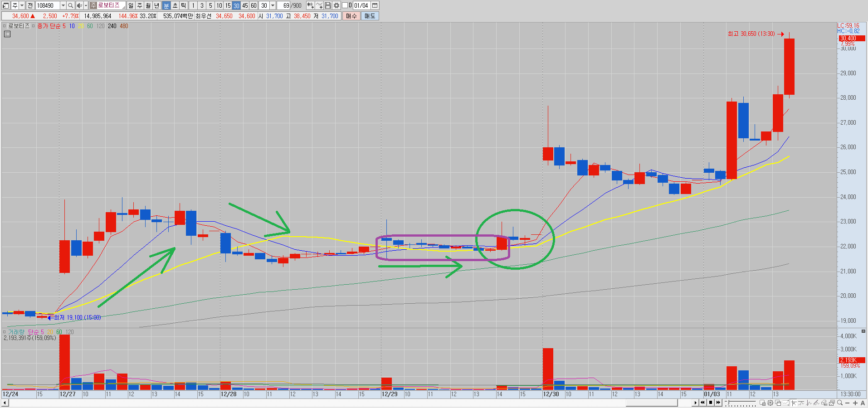Click the grid table icon below stock name
Viewport: 868px width, 408px height.
(7, 34)
